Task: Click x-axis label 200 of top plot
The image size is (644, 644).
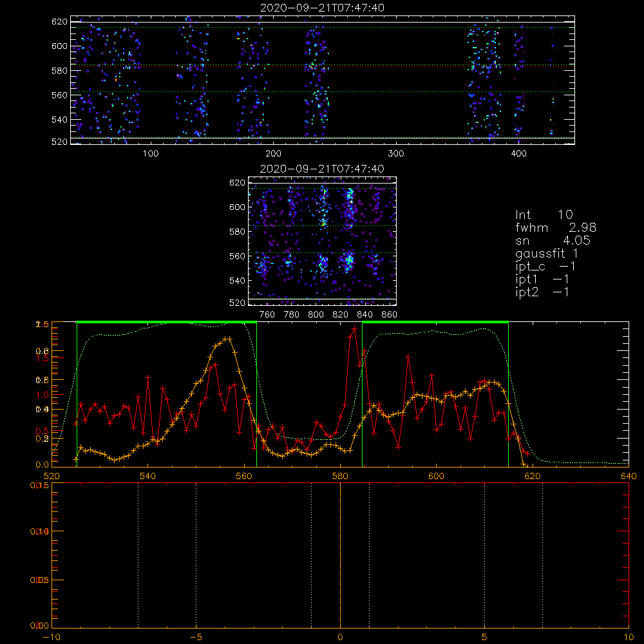Action: click(273, 154)
